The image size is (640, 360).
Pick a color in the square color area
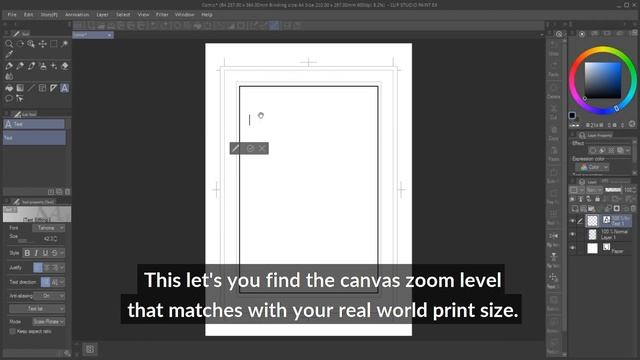(602, 80)
